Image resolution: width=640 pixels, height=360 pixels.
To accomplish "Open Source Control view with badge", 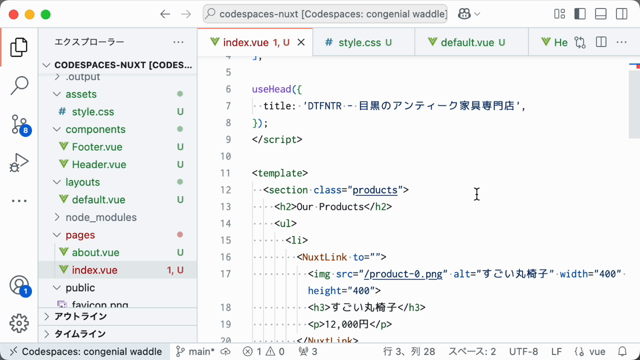I will tap(20, 125).
